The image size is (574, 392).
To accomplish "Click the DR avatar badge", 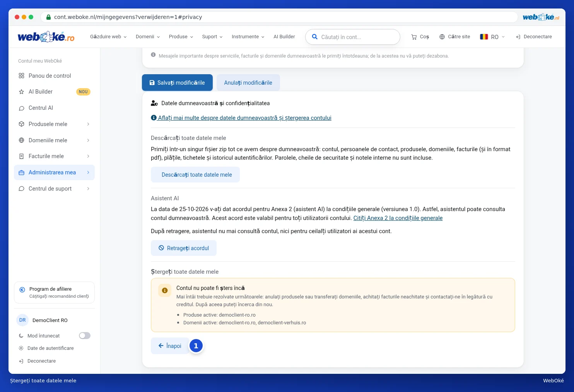I will (x=22, y=320).
